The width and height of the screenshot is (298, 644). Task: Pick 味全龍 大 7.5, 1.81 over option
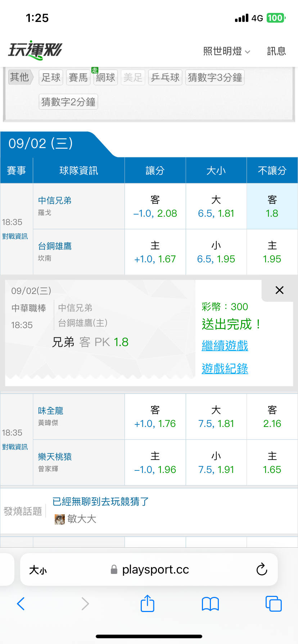pos(216,417)
